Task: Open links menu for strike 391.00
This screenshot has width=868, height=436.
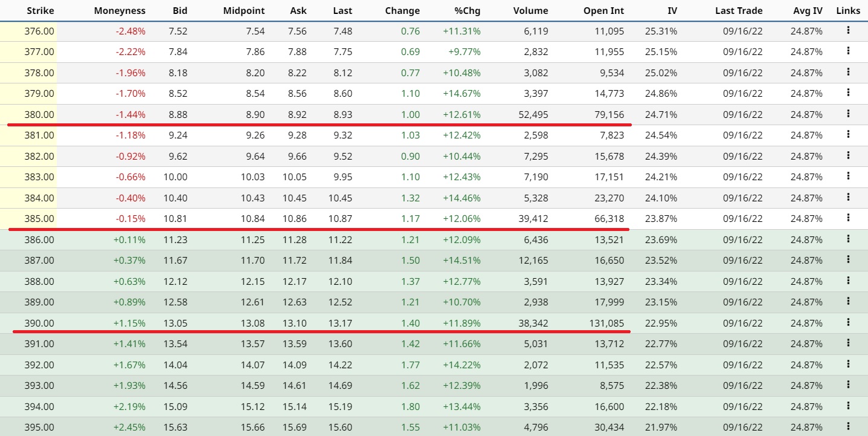Action: pyautogui.click(x=848, y=343)
